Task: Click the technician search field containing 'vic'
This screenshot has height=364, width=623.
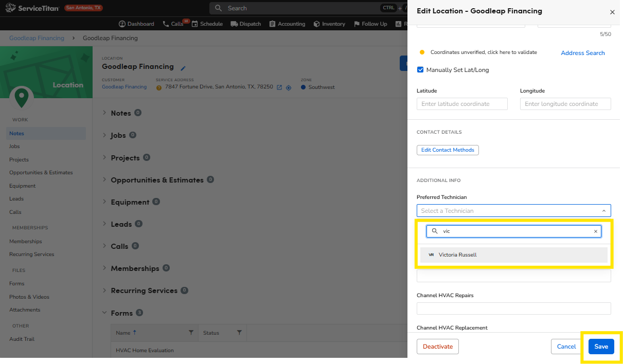Action: pyautogui.click(x=514, y=231)
